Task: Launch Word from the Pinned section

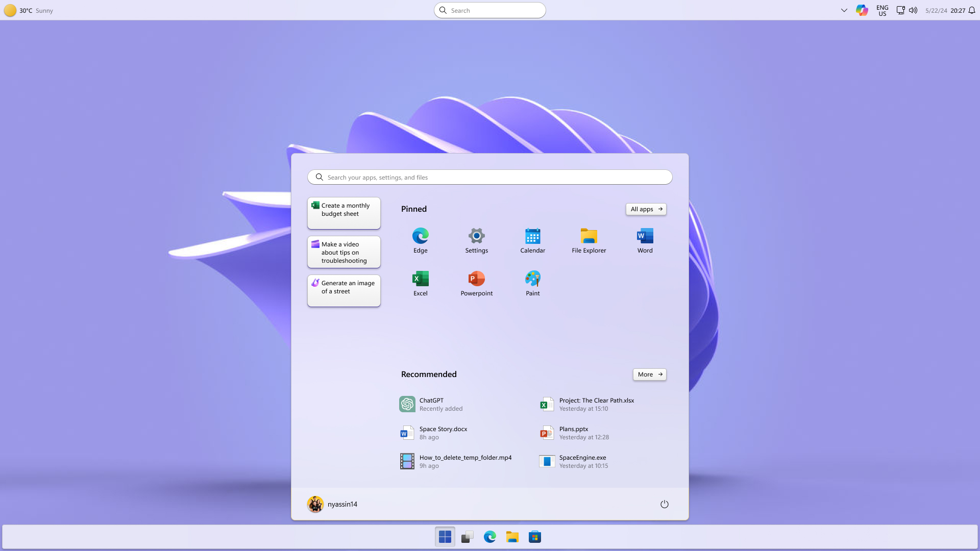Action: click(645, 240)
